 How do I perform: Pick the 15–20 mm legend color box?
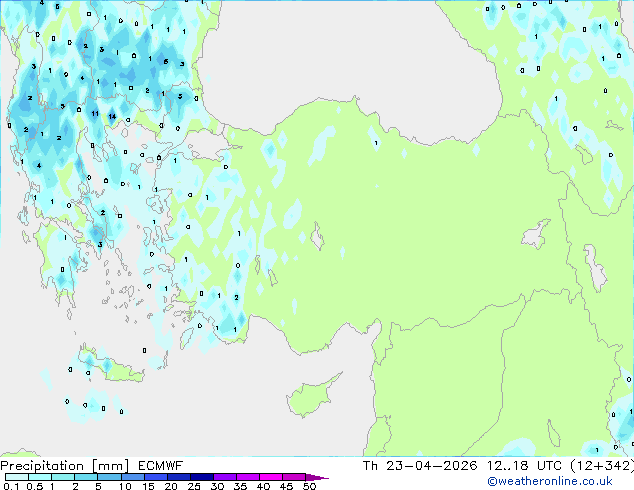(156, 477)
